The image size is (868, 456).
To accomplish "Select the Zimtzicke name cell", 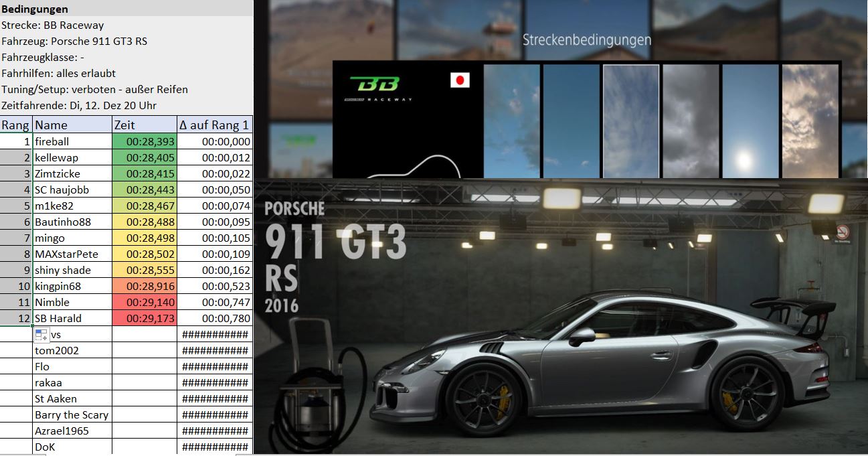I will (72, 173).
